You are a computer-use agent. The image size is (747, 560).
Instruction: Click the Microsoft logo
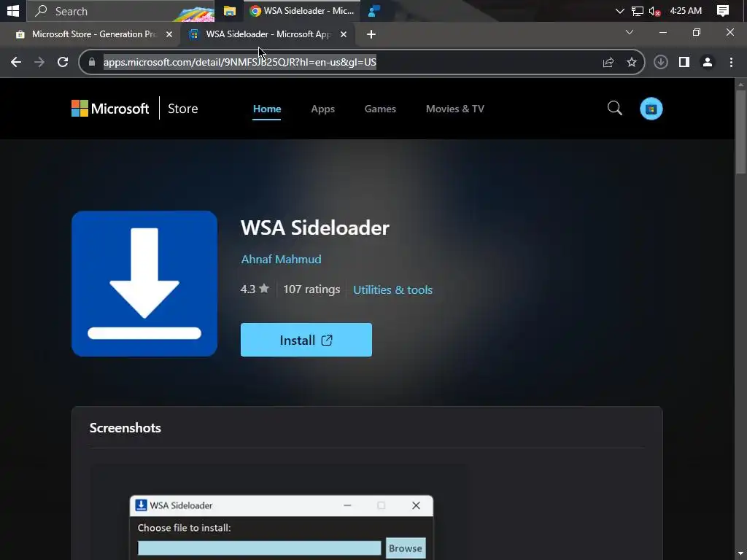[x=110, y=109]
